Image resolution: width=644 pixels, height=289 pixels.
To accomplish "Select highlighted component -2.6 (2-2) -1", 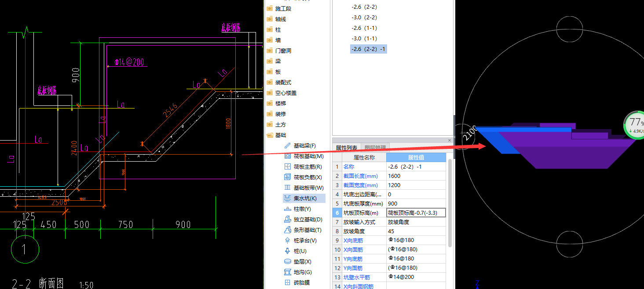I will point(368,49).
